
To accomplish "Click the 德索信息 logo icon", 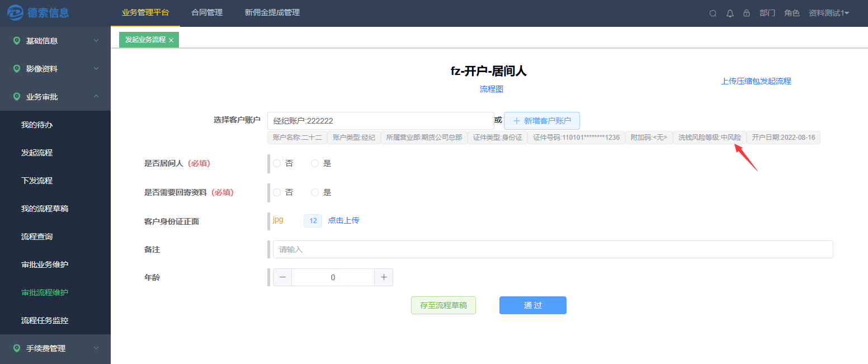I will coord(15,12).
